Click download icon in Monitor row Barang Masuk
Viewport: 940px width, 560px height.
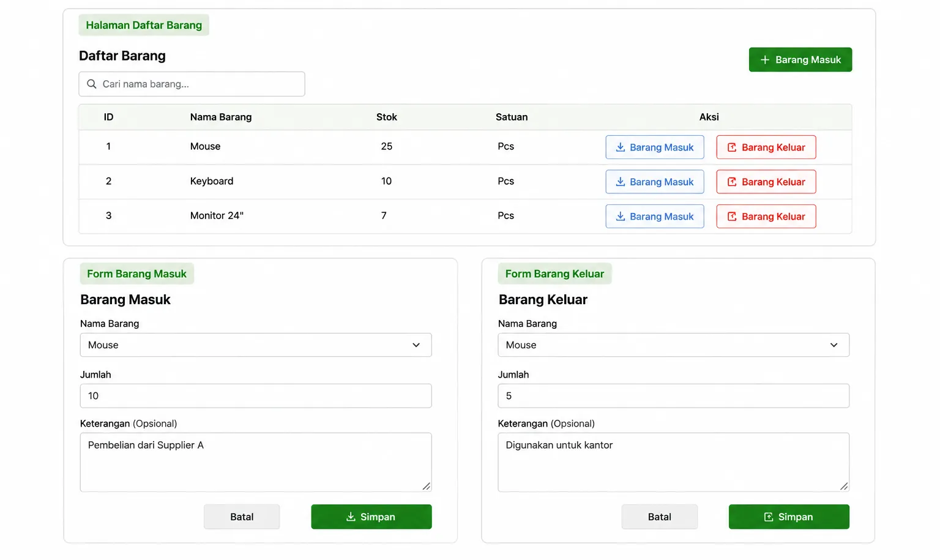pos(621,216)
